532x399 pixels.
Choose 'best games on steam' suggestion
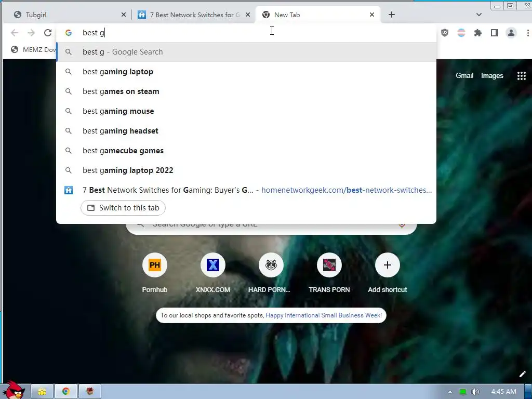click(246, 91)
